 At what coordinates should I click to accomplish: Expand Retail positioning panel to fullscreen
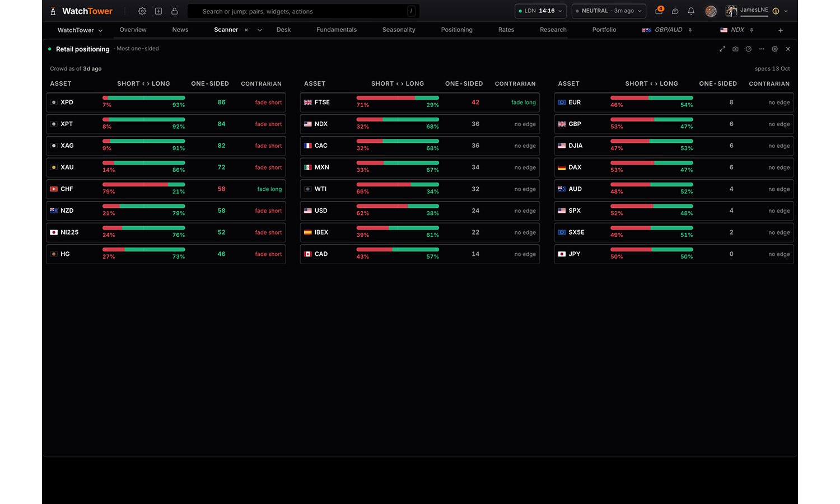722,49
